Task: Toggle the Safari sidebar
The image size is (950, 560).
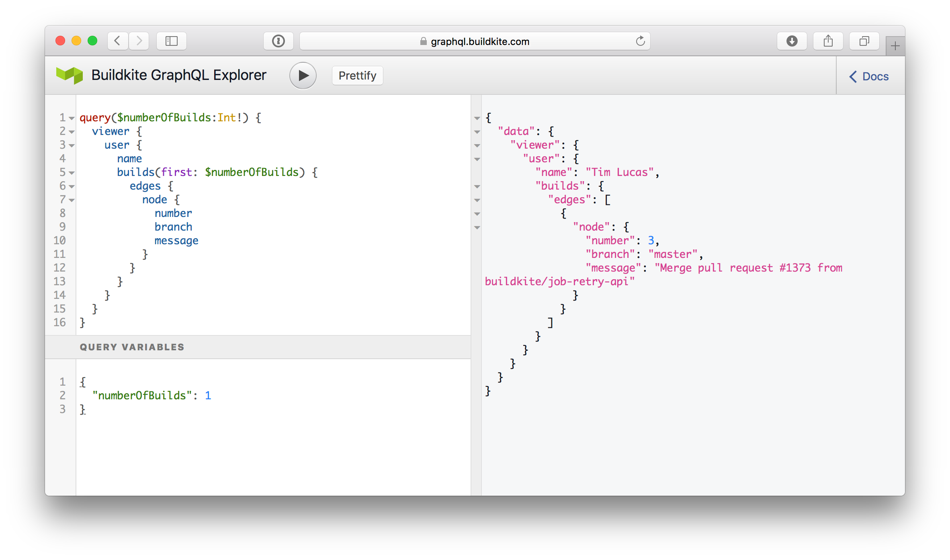Action: tap(172, 41)
